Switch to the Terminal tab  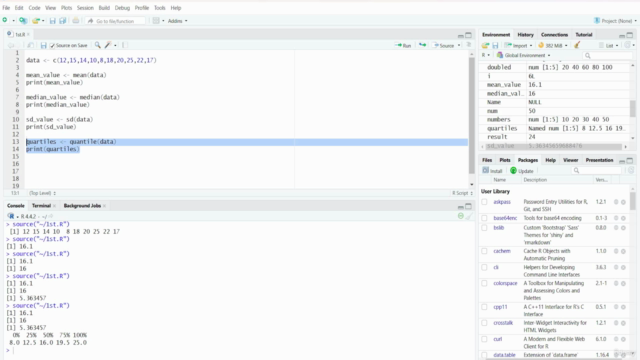click(x=41, y=206)
